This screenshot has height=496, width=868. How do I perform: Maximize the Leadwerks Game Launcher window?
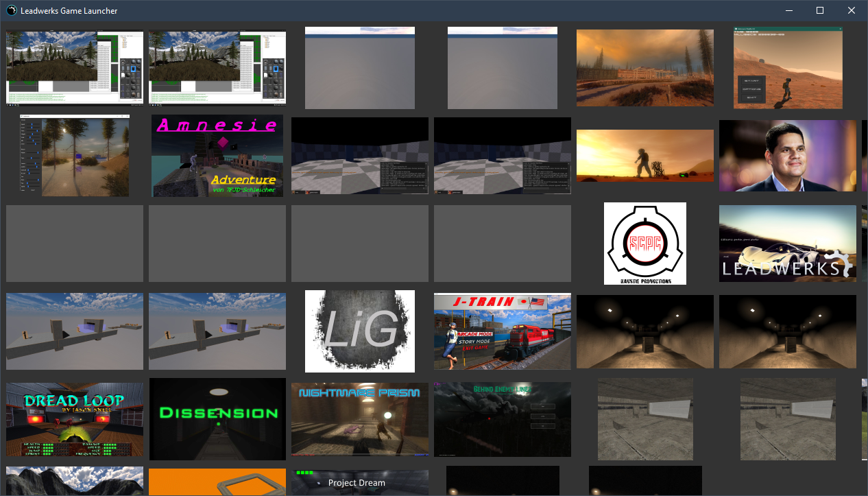(819, 10)
